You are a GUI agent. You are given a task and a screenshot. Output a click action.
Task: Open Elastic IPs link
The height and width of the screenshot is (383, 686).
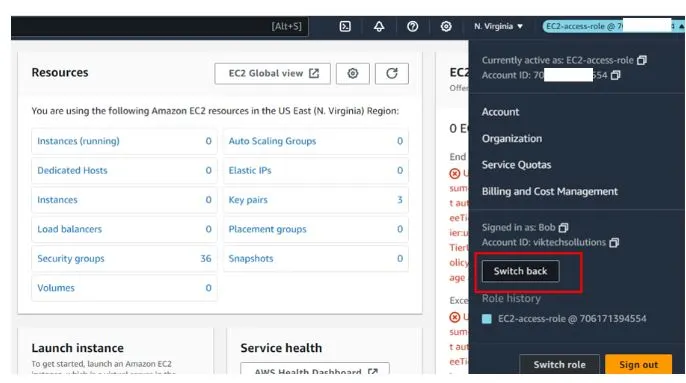coord(250,170)
